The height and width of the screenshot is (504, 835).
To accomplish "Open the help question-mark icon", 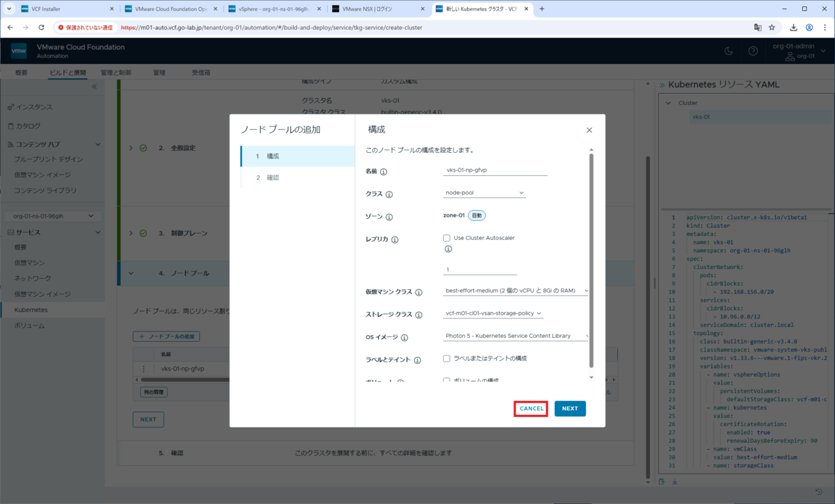I will click(x=753, y=51).
